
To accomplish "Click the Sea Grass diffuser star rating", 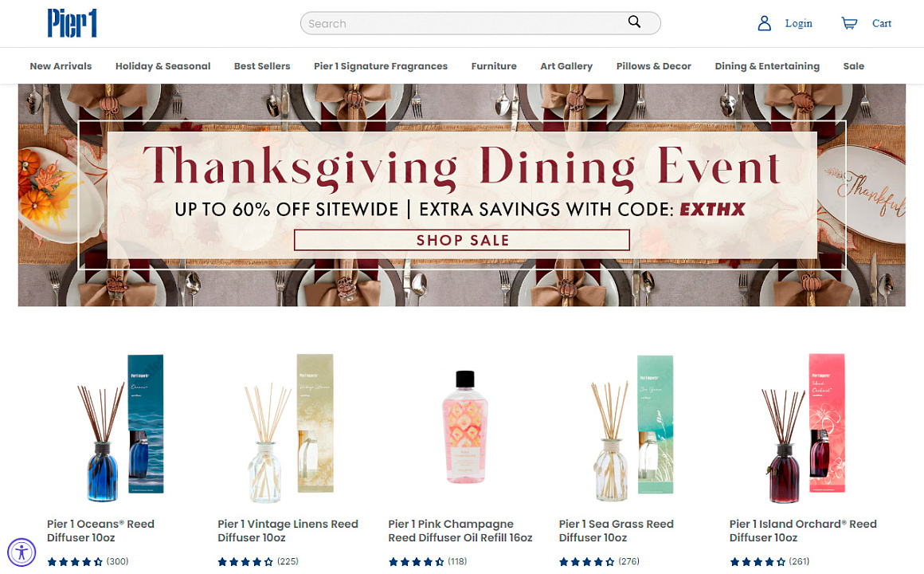I will click(587, 561).
